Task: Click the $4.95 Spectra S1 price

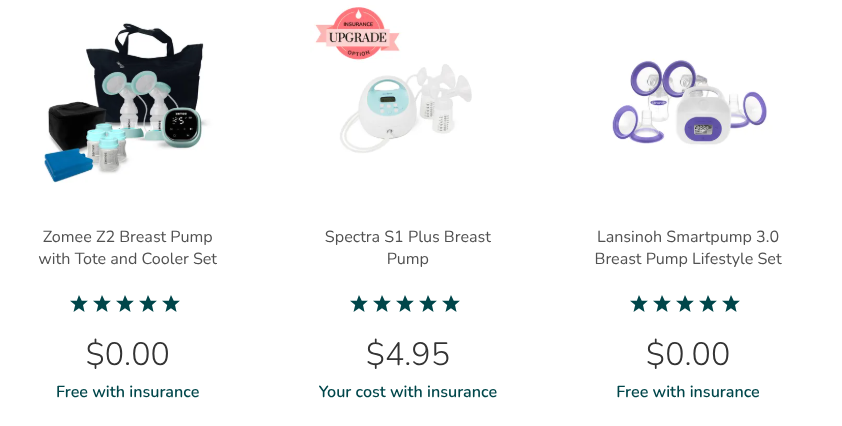Action: tap(408, 353)
